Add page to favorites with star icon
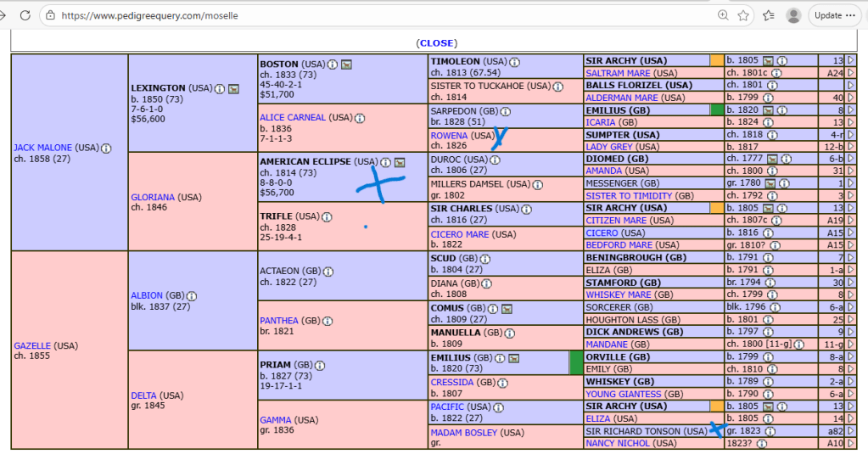868x454 pixels. coord(743,15)
